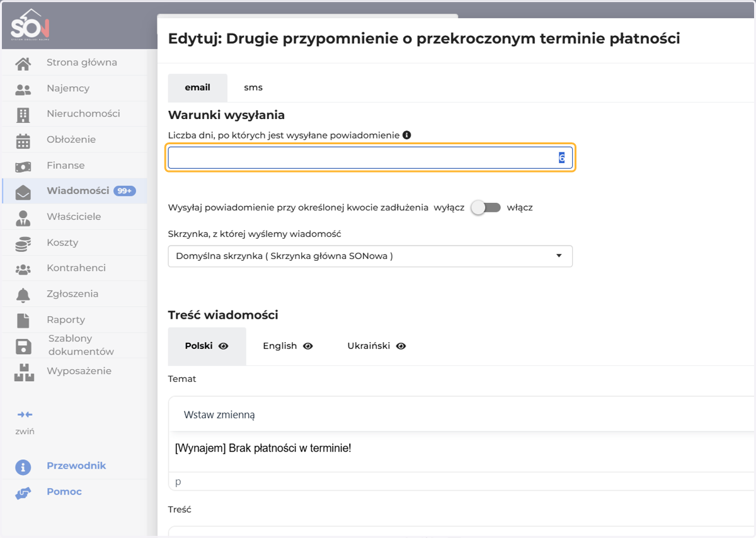This screenshot has height=538, width=756.
Task: Open Najemcy in sidebar
Action: tap(68, 88)
